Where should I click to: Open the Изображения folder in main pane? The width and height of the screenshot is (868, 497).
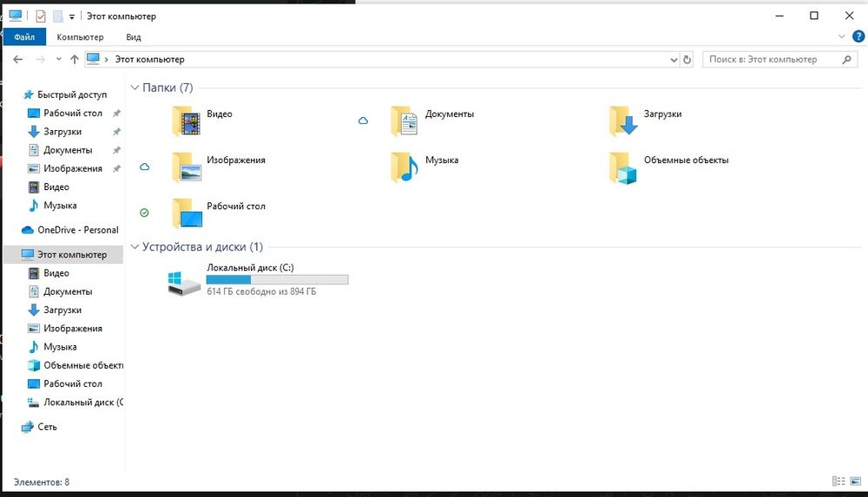(x=218, y=167)
